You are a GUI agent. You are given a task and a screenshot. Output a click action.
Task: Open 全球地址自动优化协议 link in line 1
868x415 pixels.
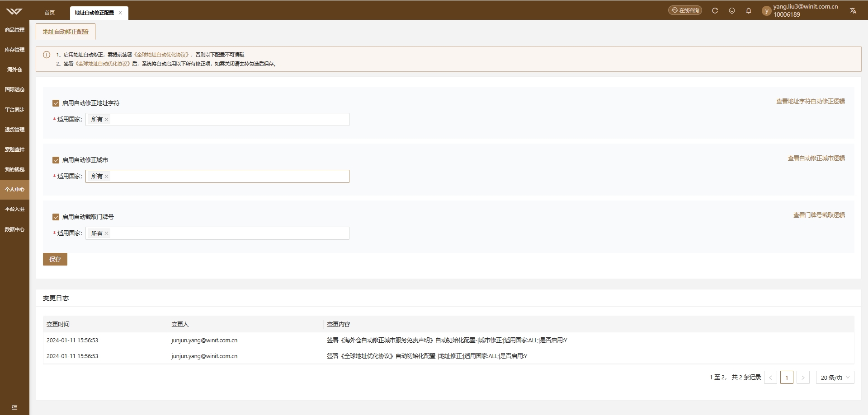click(162, 55)
